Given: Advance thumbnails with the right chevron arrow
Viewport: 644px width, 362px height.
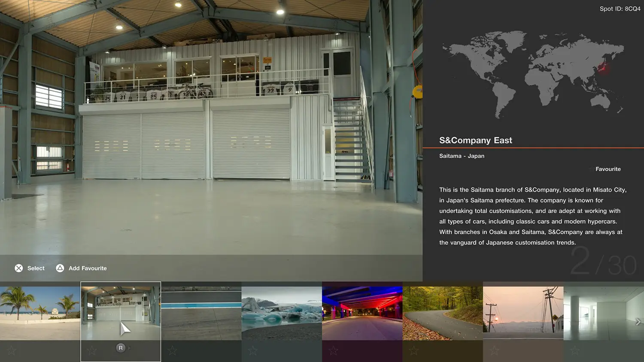Looking at the screenshot, I should click(638, 322).
